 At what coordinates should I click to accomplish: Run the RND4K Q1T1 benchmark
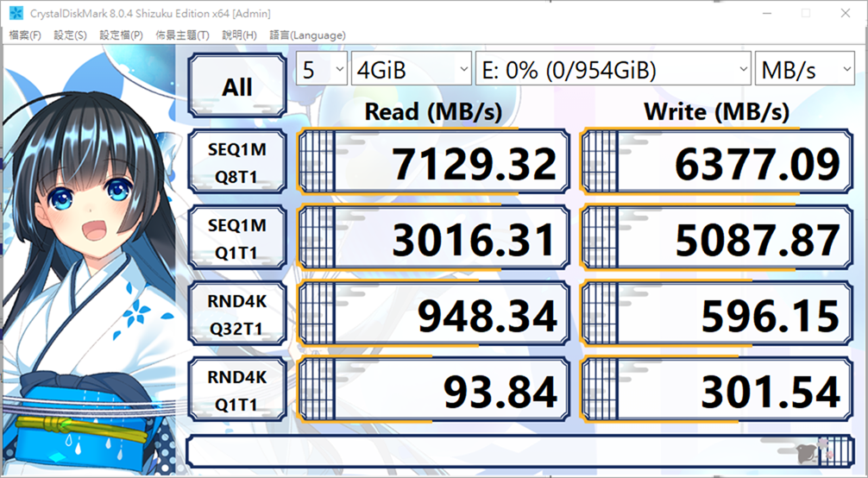click(x=237, y=391)
